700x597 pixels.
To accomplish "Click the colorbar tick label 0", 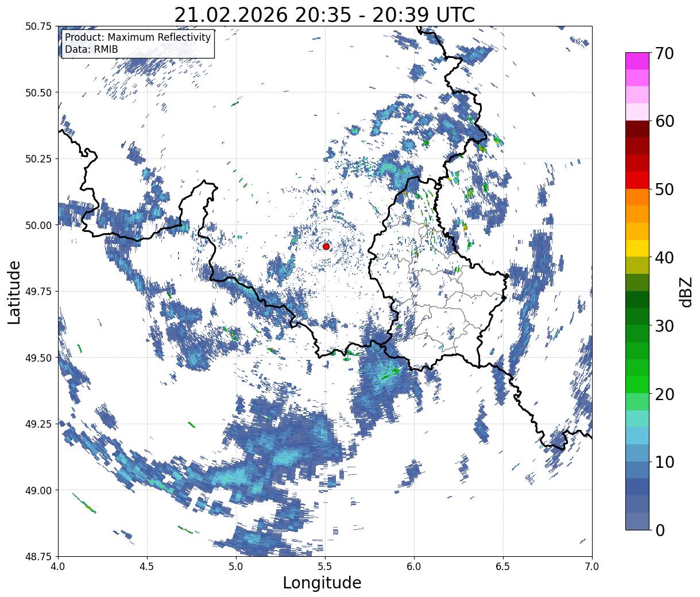I will coord(659,530).
